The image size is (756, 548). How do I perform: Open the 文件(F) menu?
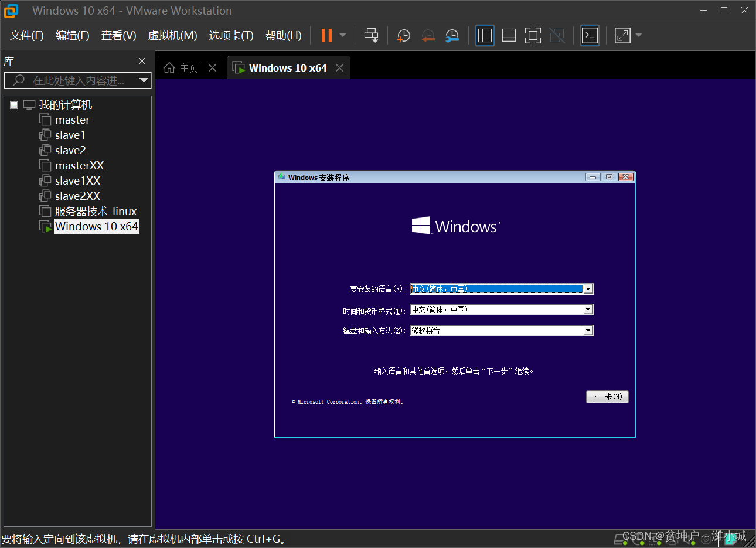[27, 36]
